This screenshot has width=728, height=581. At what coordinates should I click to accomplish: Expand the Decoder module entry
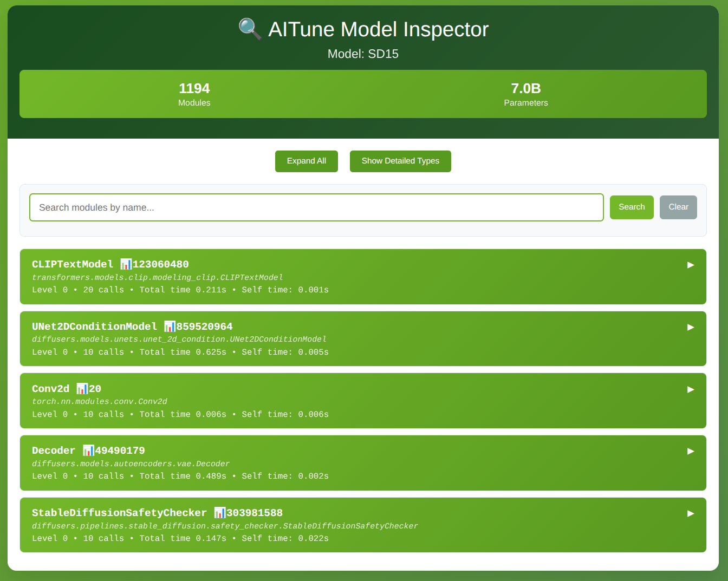tap(690, 451)
